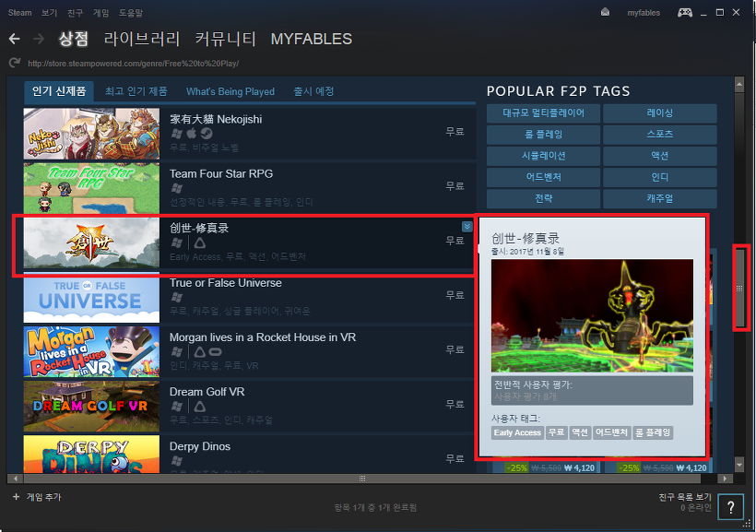Open Nekojishi game thumbnail
The image size is (756, 532).
click(91, 134)
